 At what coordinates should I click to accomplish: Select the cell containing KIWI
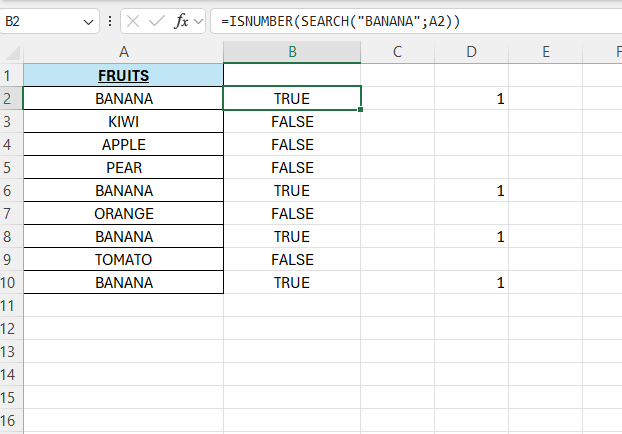point(123,121)
